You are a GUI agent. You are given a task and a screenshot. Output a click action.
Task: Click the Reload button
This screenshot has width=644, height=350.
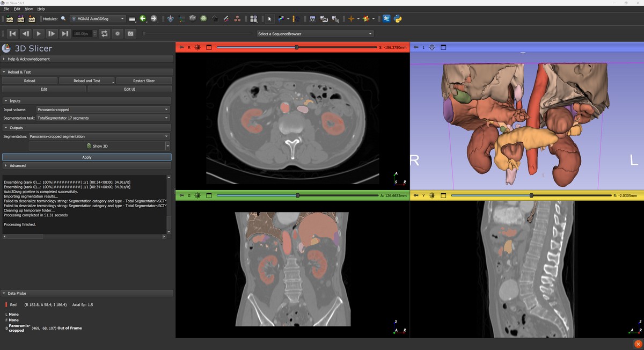pos(30,81)
